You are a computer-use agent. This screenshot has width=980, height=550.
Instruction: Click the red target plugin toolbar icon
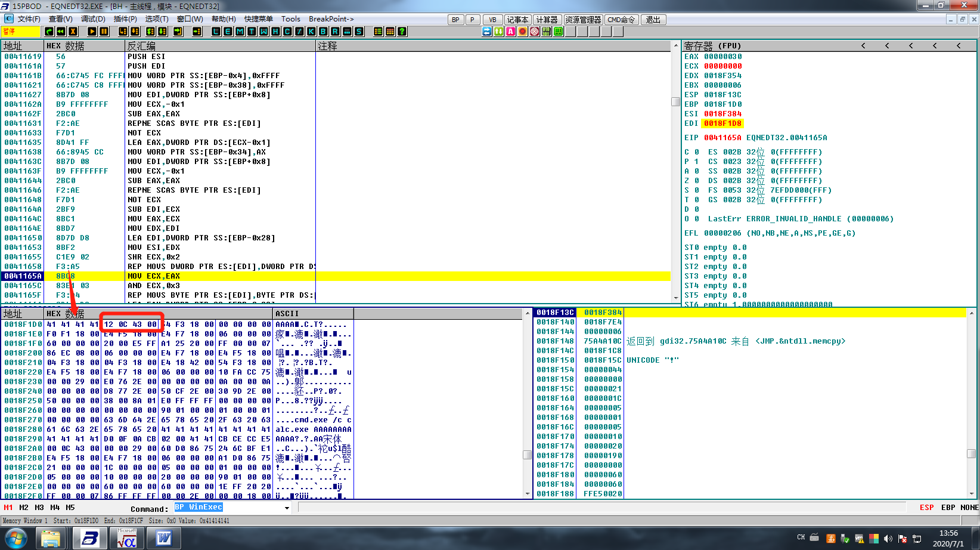tap(535, 32)
